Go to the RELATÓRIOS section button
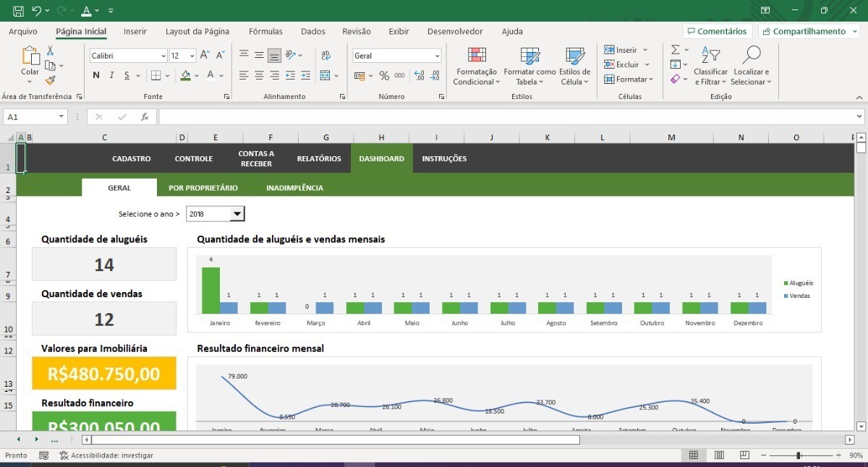 point(319,158)
